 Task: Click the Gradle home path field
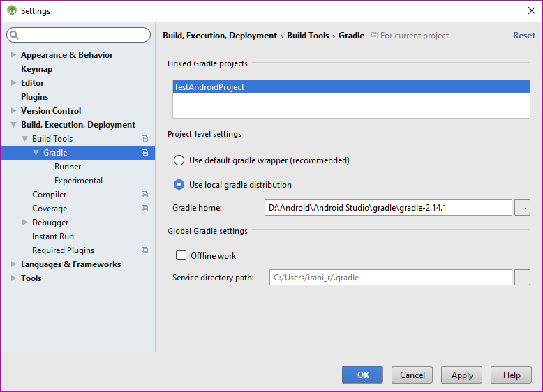[x=388, y=208]
